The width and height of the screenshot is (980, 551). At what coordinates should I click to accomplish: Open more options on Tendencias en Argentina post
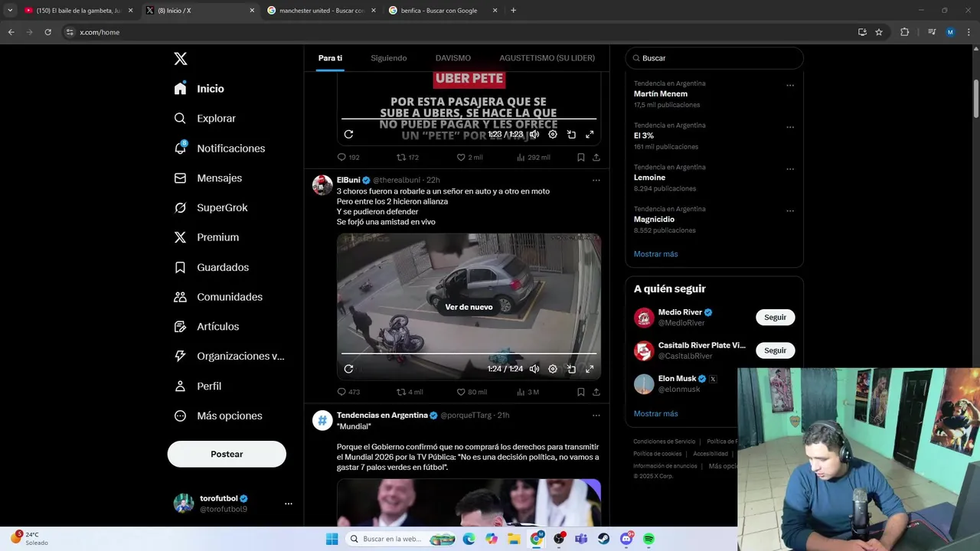(x=596, y=416)
